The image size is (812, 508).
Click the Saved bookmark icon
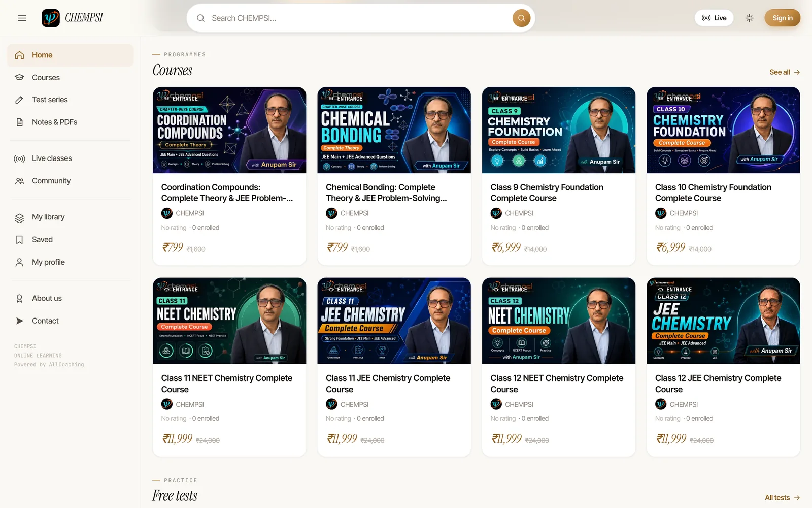(20, 240)
